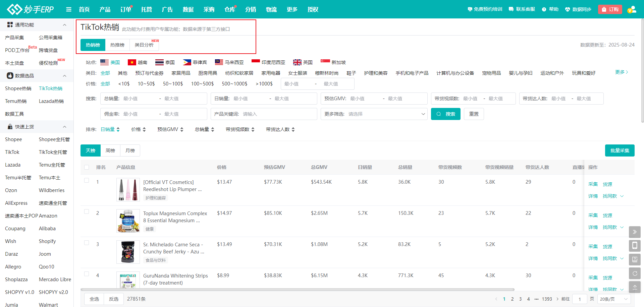Screen dimensions: 644x307
Task: Click the 反选 button at bottom
Action: tap(114, 299)
